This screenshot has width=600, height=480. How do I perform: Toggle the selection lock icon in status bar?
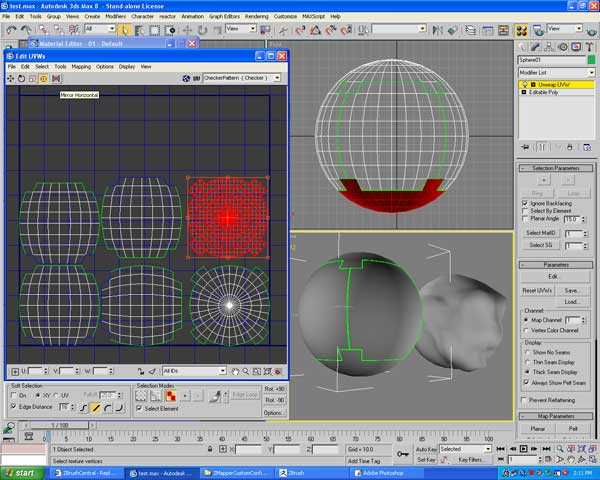(x=210, y=449)
